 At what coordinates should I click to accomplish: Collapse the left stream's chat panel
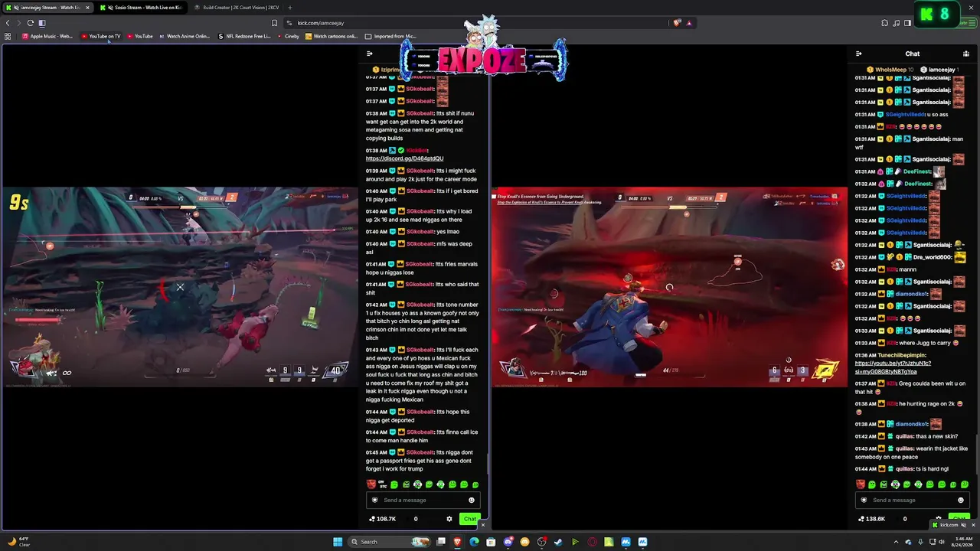pos(370,54)
